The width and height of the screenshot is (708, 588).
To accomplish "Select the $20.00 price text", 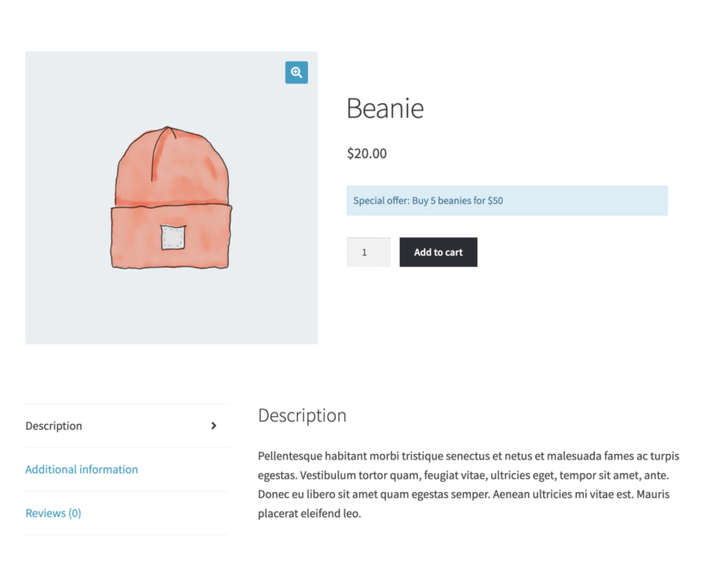I will 366,153.
